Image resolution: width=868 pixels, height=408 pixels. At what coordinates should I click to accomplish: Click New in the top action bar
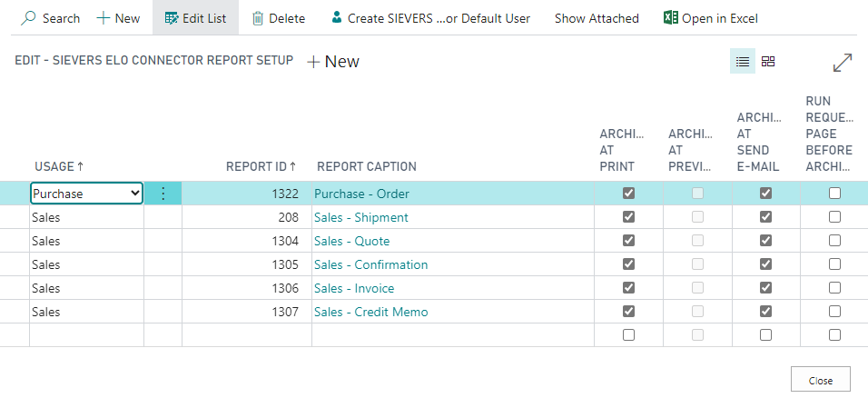[118, 18]
